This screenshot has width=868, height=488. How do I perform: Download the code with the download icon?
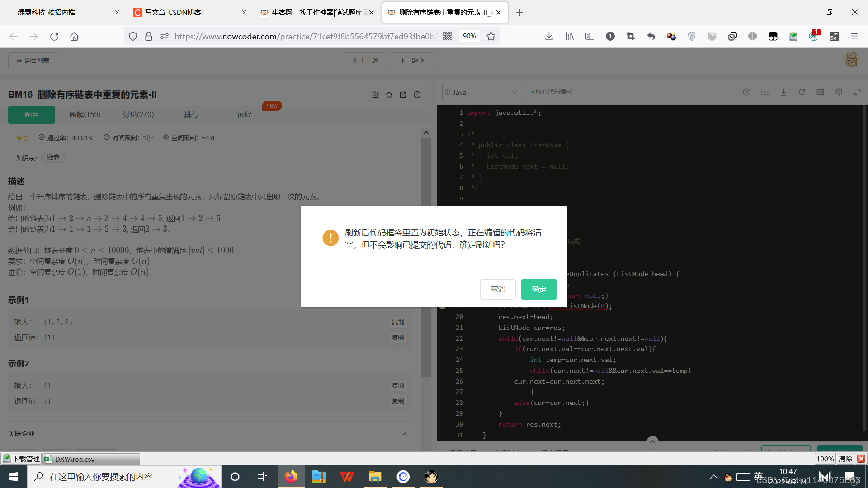[x=783, y=92]
